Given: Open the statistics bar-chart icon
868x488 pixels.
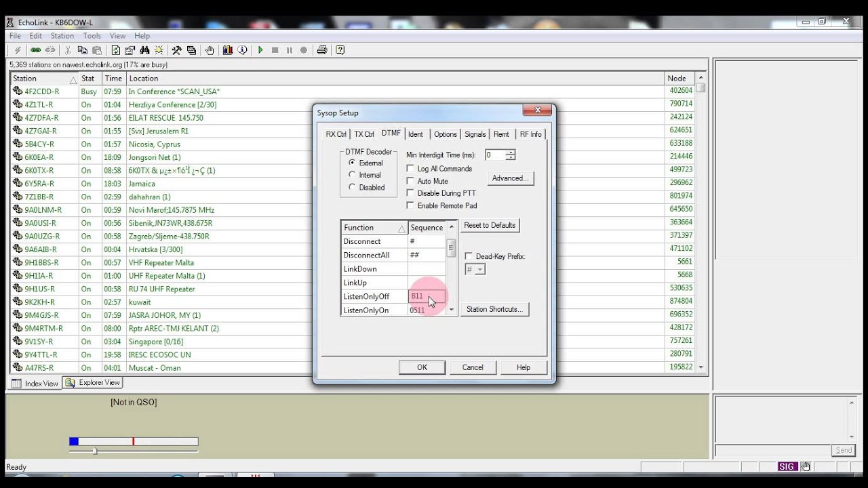Looking at the screenshot, I should 228,50.
